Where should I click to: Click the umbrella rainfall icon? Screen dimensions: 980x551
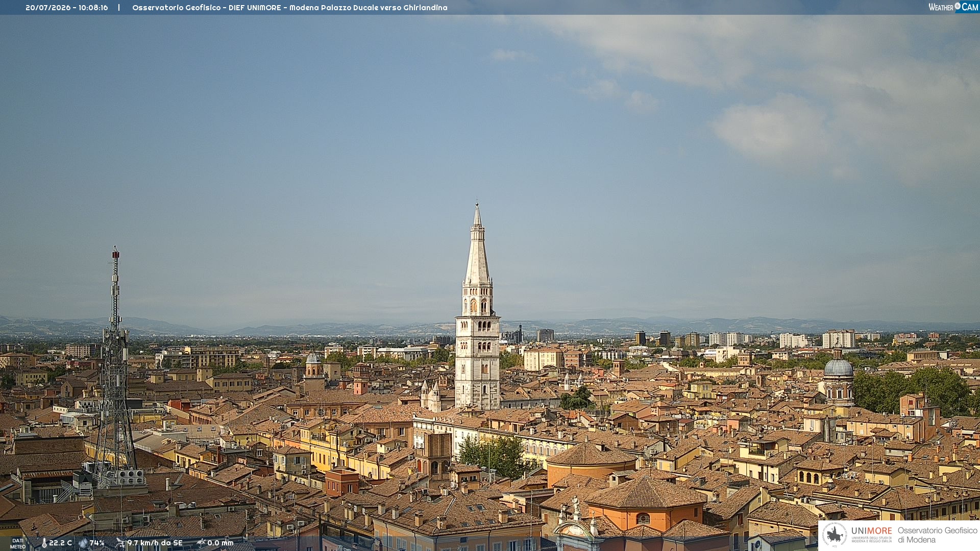point(201,543)
